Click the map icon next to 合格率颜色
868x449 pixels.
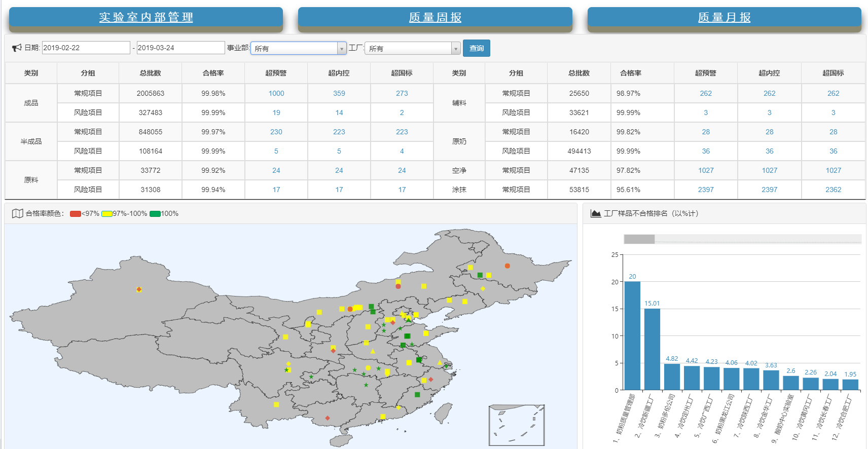coord(17,213)
